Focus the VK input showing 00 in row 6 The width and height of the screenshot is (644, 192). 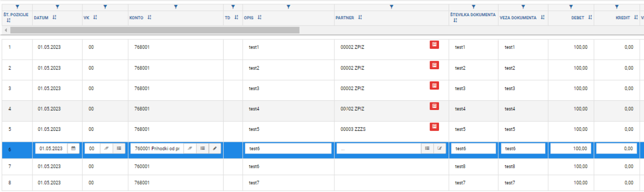tap(93, 148)
